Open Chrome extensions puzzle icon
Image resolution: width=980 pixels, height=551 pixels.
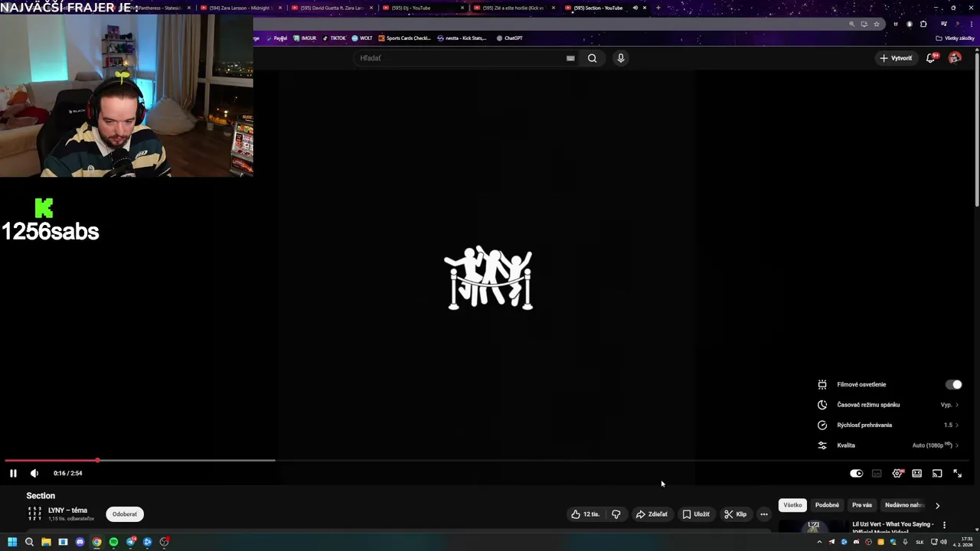click(x=923, y=24)
